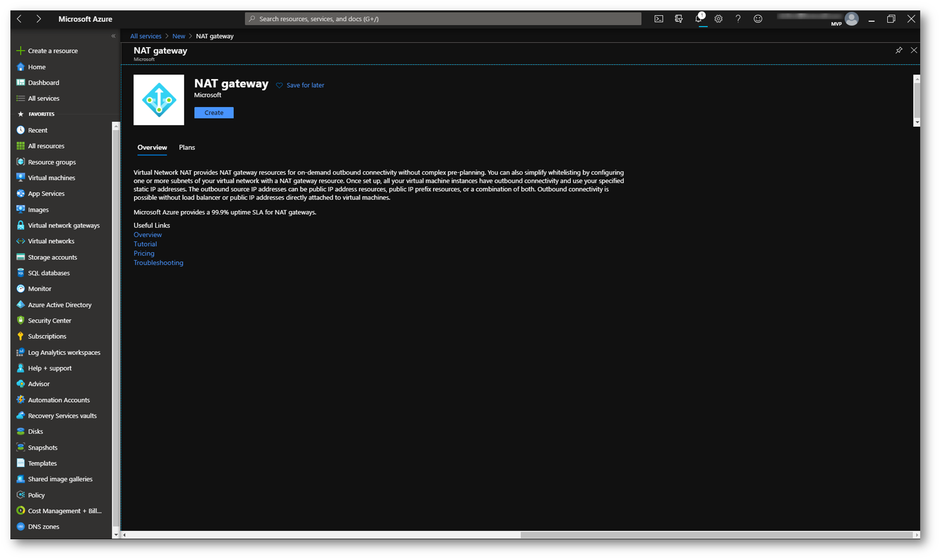Click sidebar scrollbar up arrow
The width and height of the screenshot is (941, 560).
116,126
